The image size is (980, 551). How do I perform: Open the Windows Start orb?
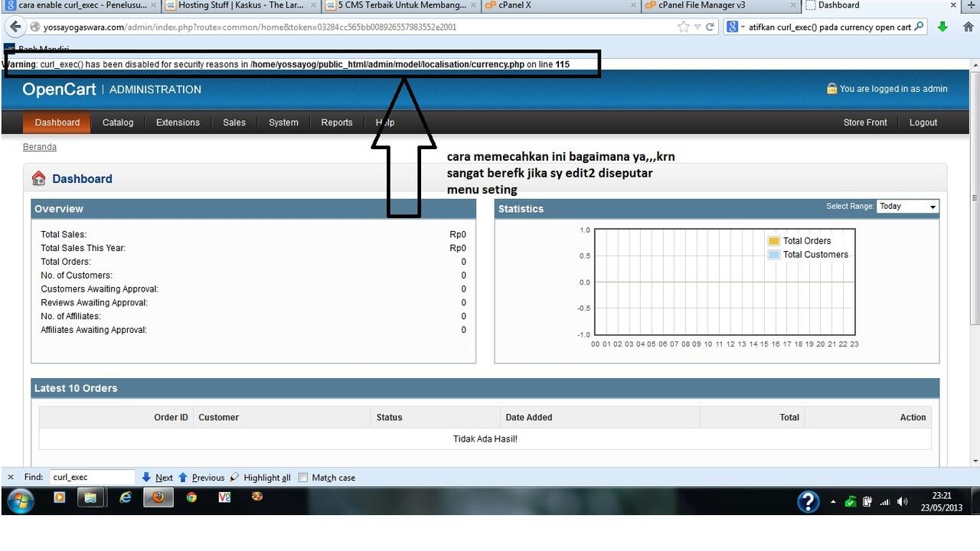pos(21,501)
